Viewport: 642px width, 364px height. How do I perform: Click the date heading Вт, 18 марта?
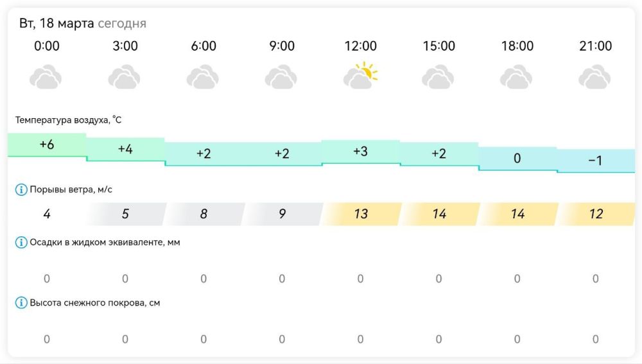tap(56, 24)
